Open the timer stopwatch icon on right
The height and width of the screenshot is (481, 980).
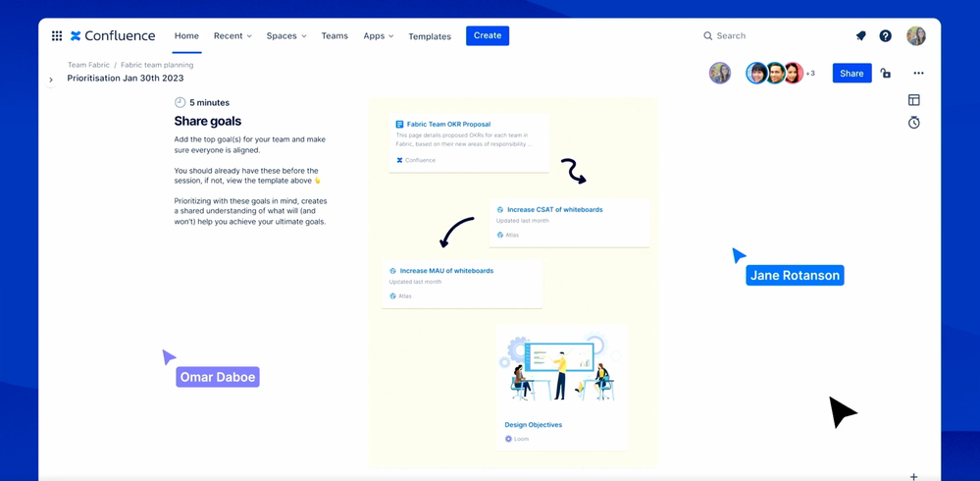(913, 123)
